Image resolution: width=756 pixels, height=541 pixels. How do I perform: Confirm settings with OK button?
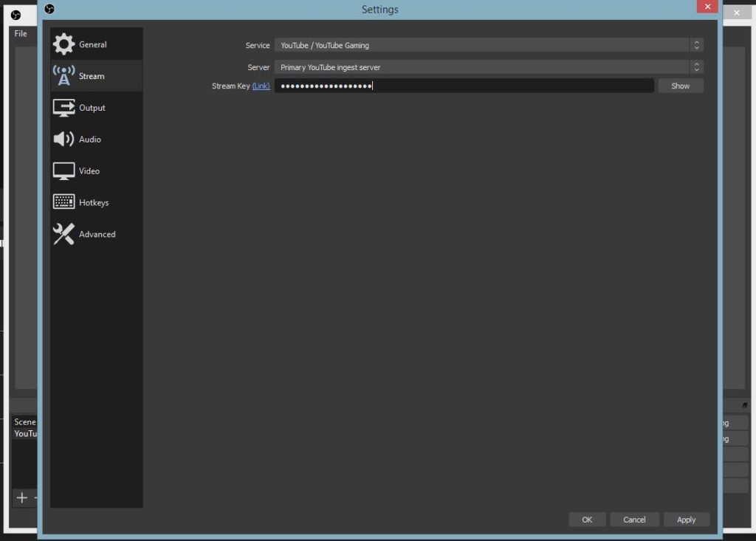(587, 520)
